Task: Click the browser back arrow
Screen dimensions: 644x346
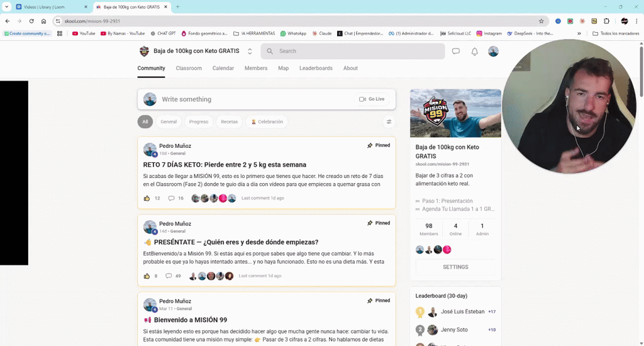Action: pos(8,21)
